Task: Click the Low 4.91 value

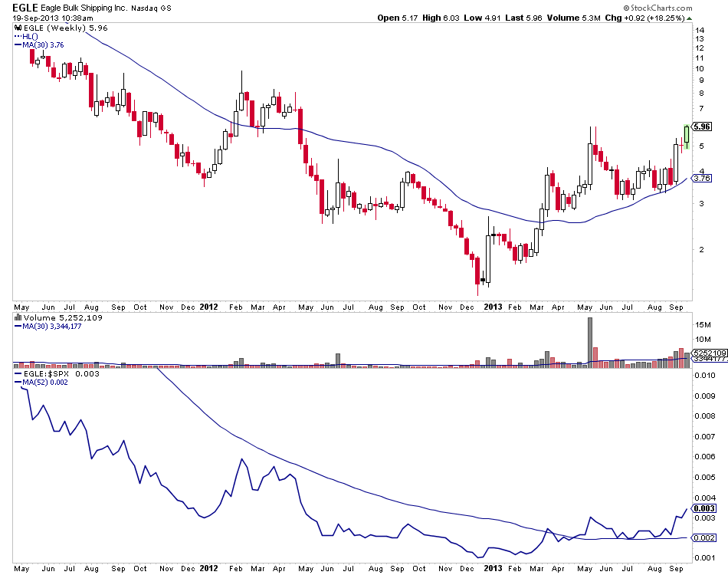Action: pos(482,18)
